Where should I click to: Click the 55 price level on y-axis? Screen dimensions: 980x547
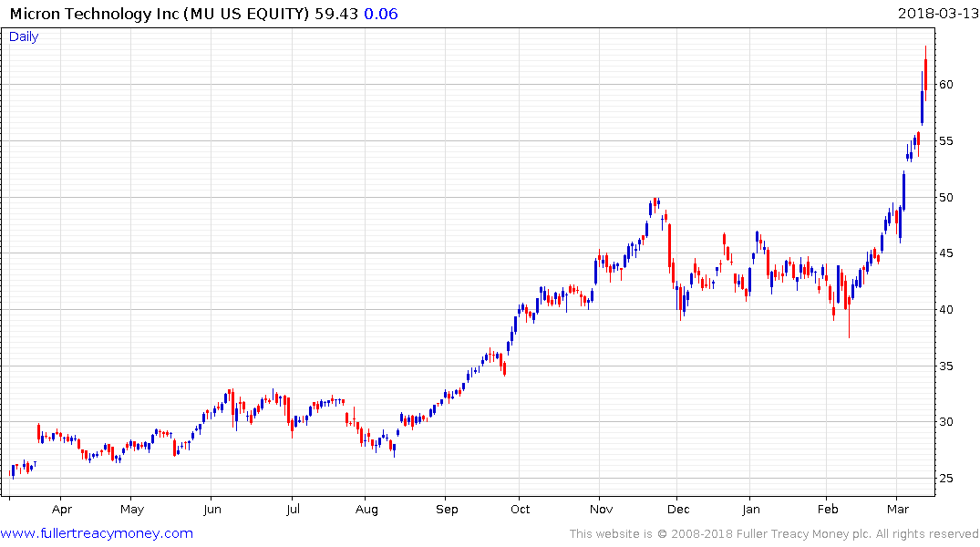click(946, 140)
